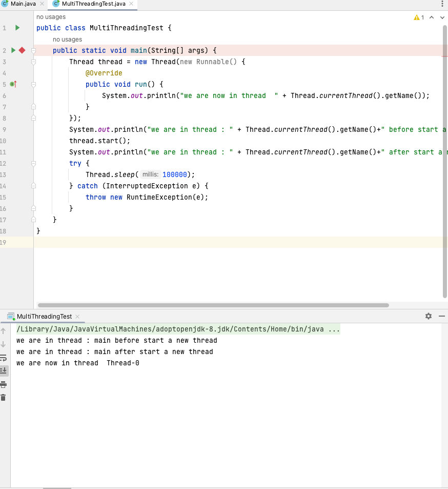
Task: Click the 'MultiThreadingTest' class name on line 1
Action: tap(127, 28)
